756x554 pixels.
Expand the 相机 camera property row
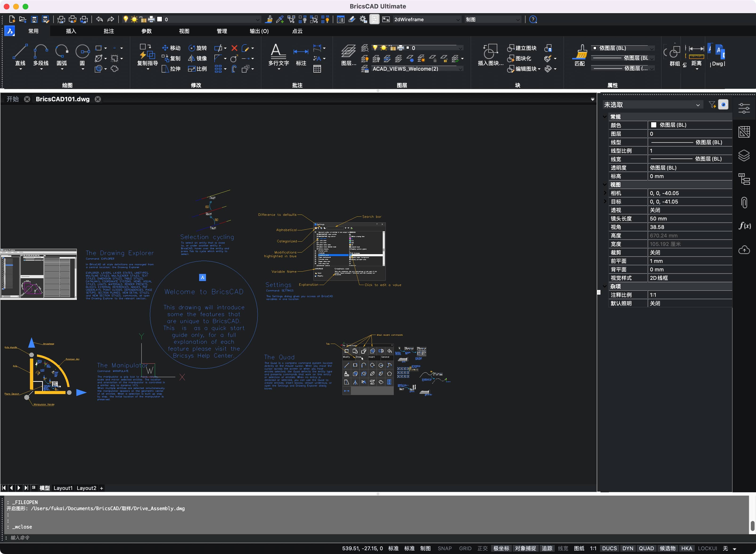click(605, 193)
